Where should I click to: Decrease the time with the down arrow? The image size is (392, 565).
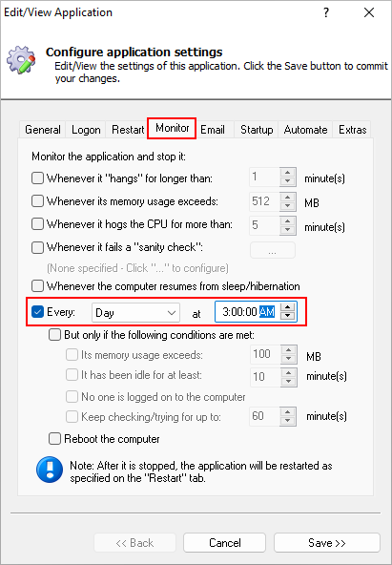pos(287,316)
